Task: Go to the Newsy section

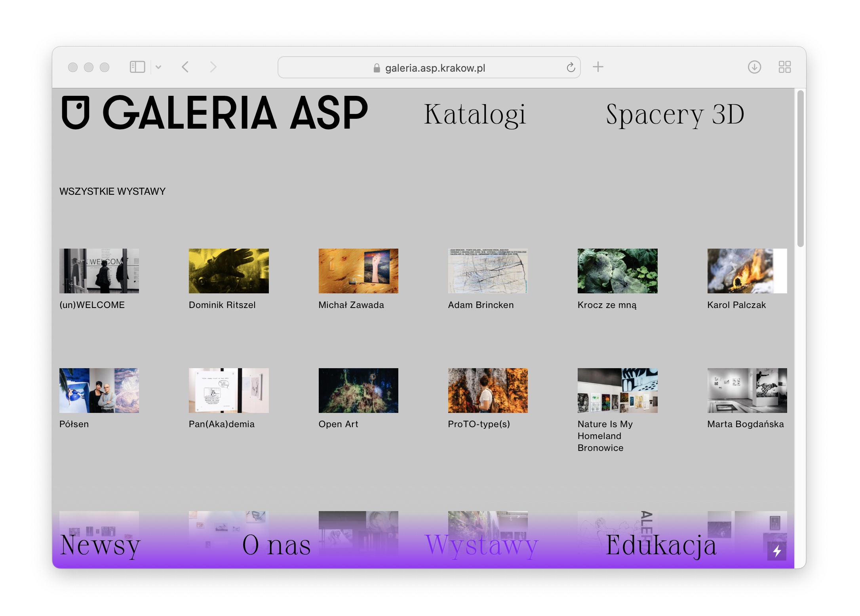Action: point(100,545)
